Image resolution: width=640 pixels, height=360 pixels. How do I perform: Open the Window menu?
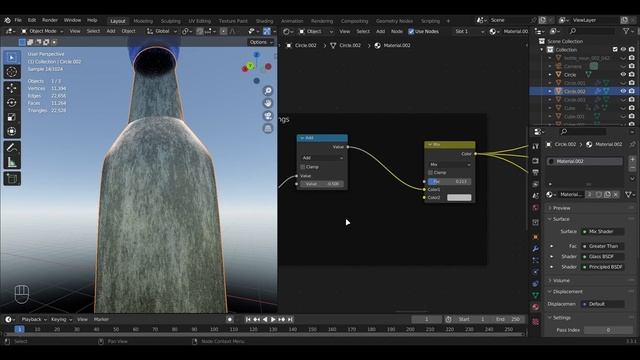pyautogui.click(x=72, y=20)
